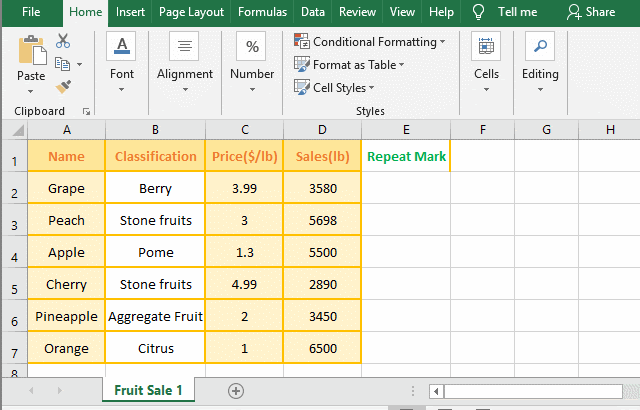Switch to the Page Layout tab
The height and width of the screenshot is (410, 640).
pos(191,12)
